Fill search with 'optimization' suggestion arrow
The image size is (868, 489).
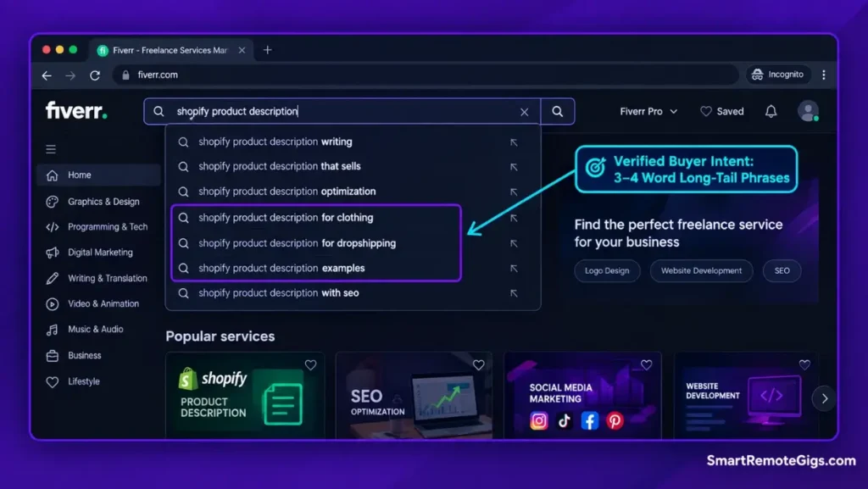(x=514, y=192)
